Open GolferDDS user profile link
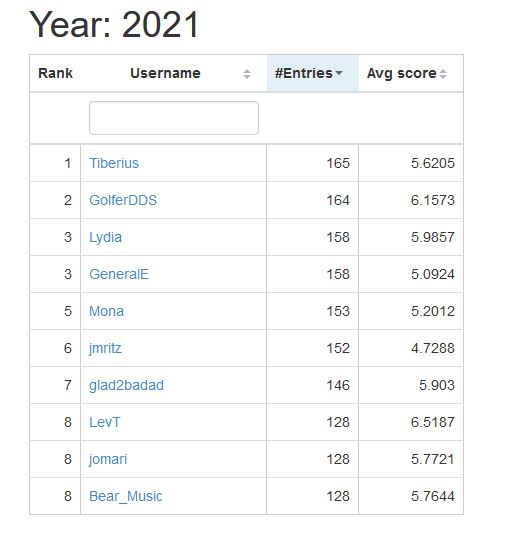508x538 pixels. coord(123,200)
